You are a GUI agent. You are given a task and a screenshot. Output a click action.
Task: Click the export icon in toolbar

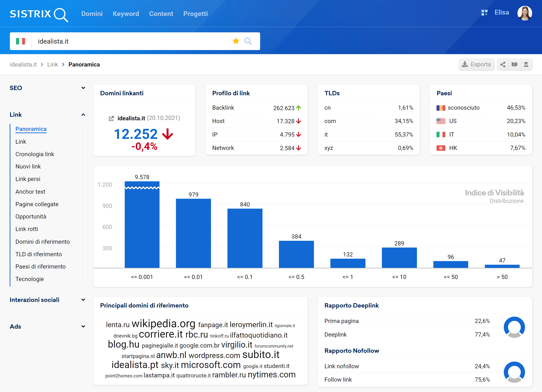click(x=476, y=64)
